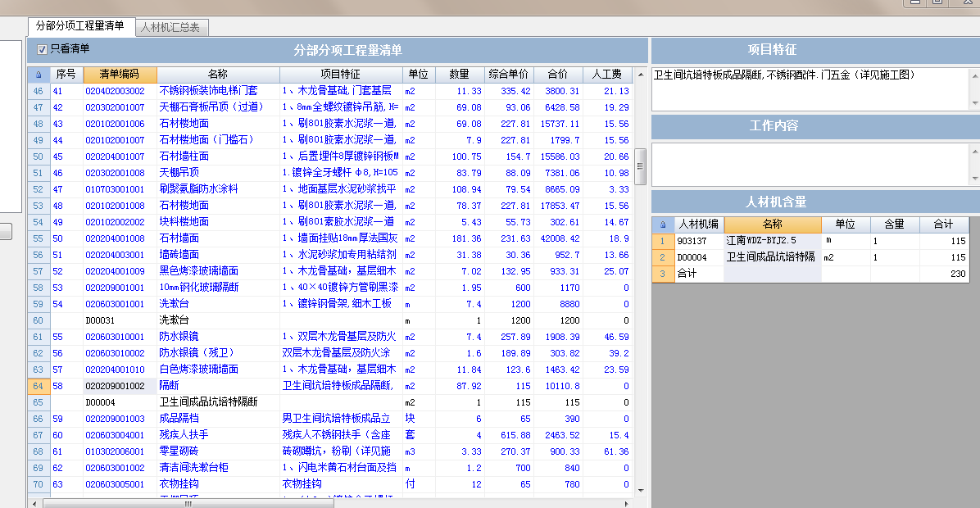Click 合价 value 42008.42
Screen dimensions: 980x508
(x=560, y=238)
